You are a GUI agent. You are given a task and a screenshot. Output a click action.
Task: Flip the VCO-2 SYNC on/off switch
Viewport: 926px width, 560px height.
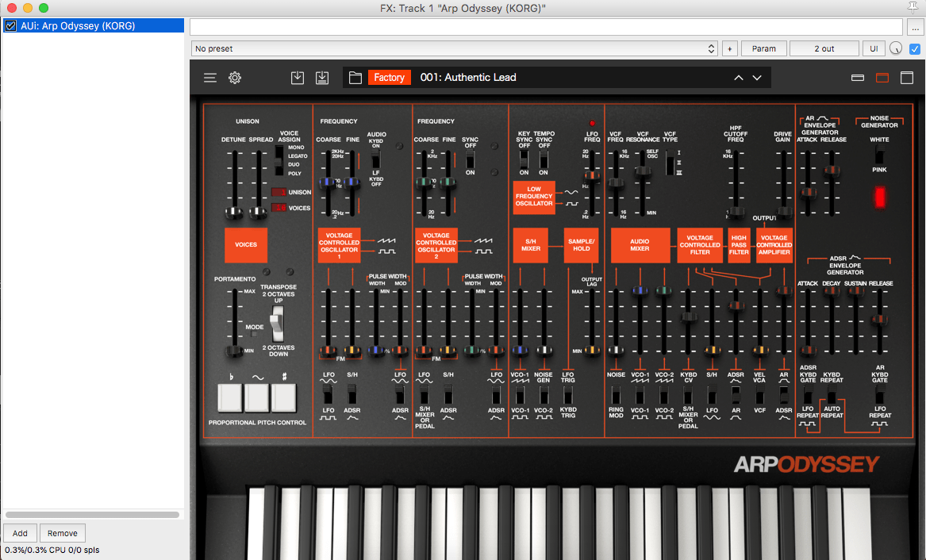point(470,158)
